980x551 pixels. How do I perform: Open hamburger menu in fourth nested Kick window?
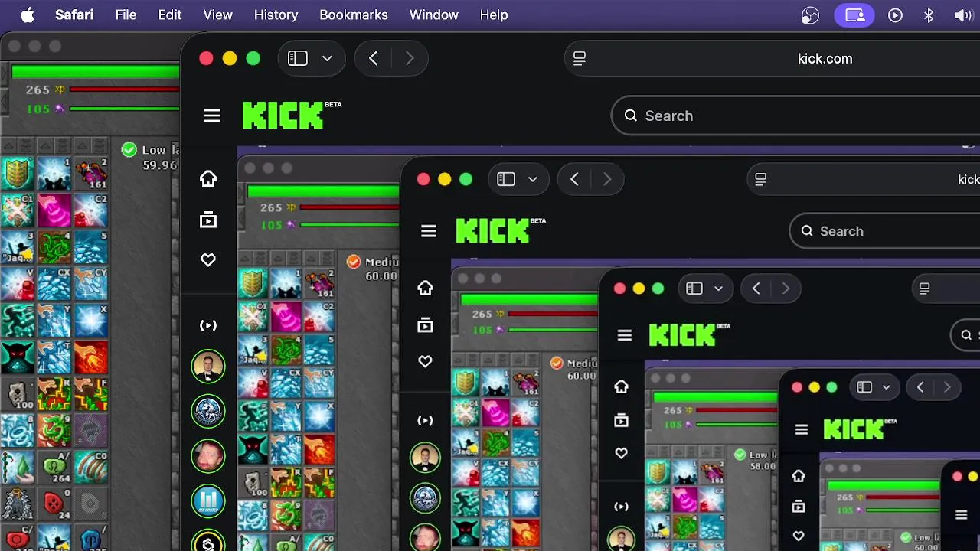coord(802,429)
